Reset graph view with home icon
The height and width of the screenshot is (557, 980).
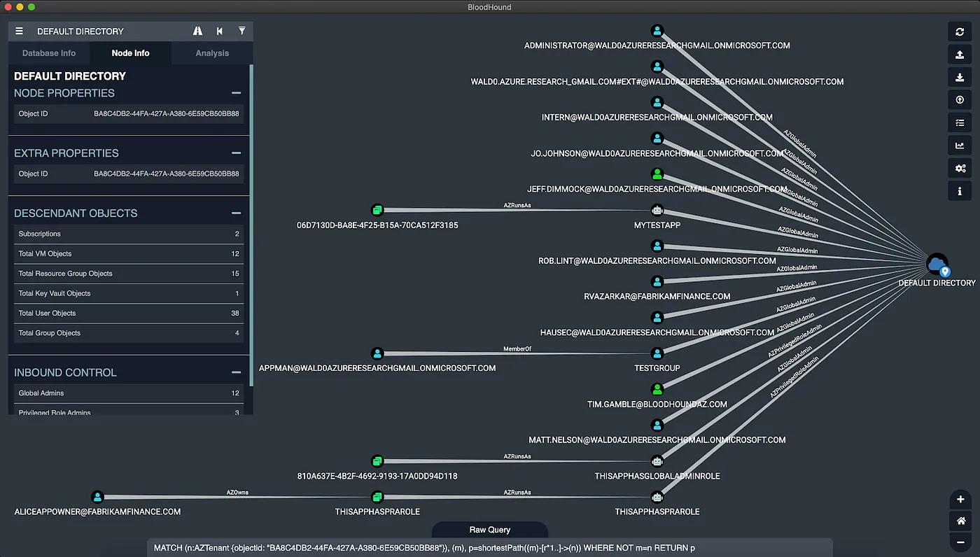961,521
